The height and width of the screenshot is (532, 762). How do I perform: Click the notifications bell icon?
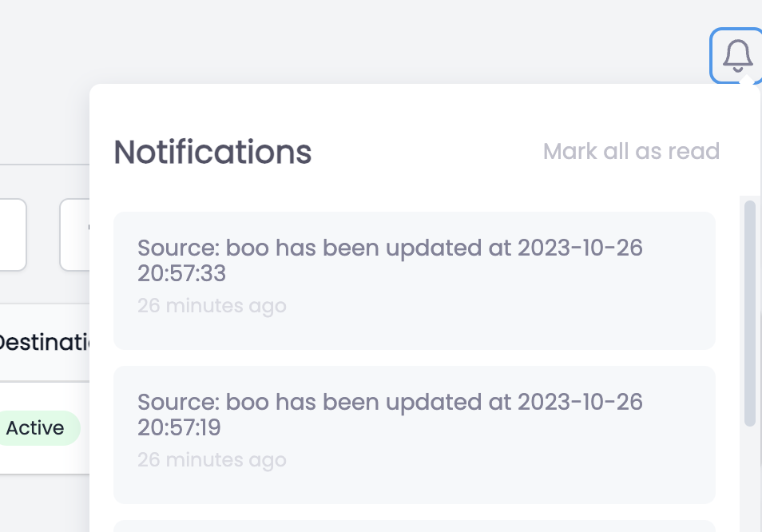(x=737, y=56)
